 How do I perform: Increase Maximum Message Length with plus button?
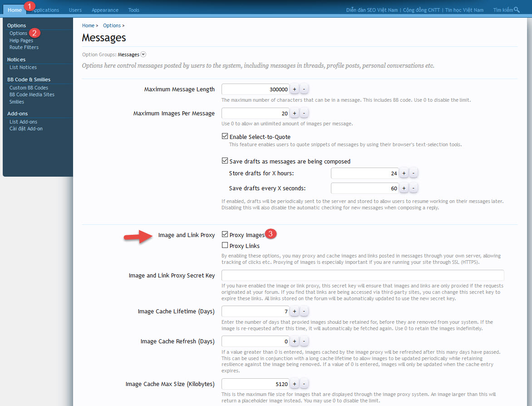coord(294,89)
